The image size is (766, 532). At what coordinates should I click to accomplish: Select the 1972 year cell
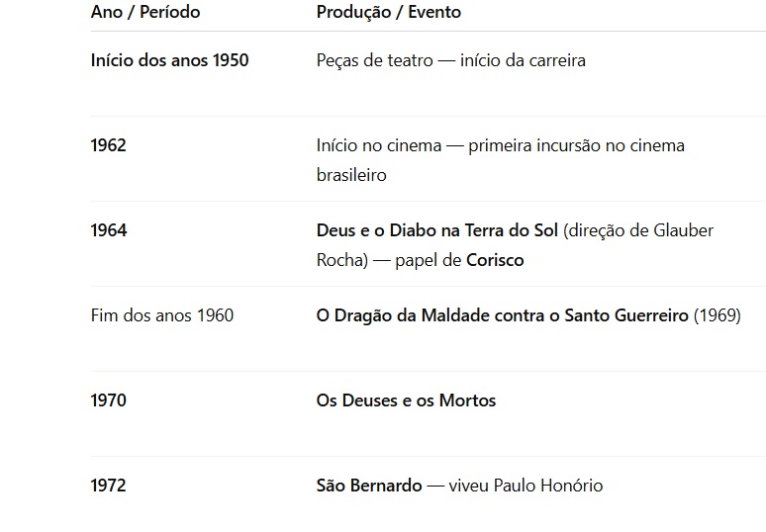(x=108, y=486)
